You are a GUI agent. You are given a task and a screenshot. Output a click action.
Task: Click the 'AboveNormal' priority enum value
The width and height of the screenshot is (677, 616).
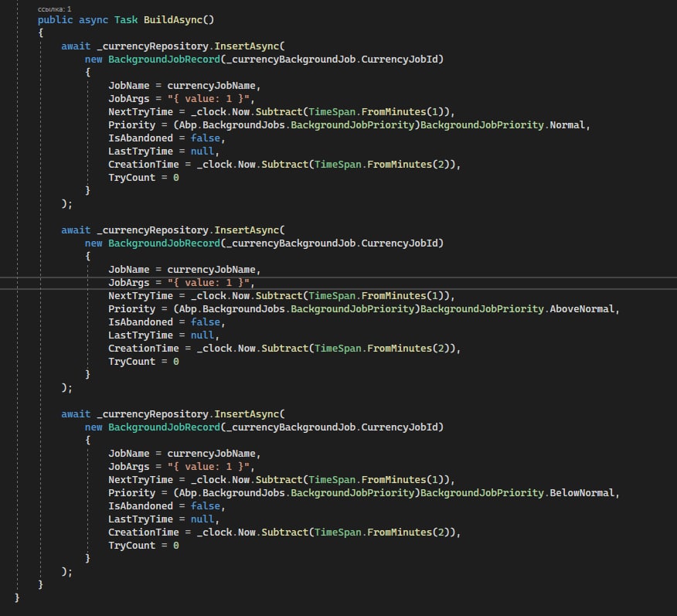(x=582, y=309)
